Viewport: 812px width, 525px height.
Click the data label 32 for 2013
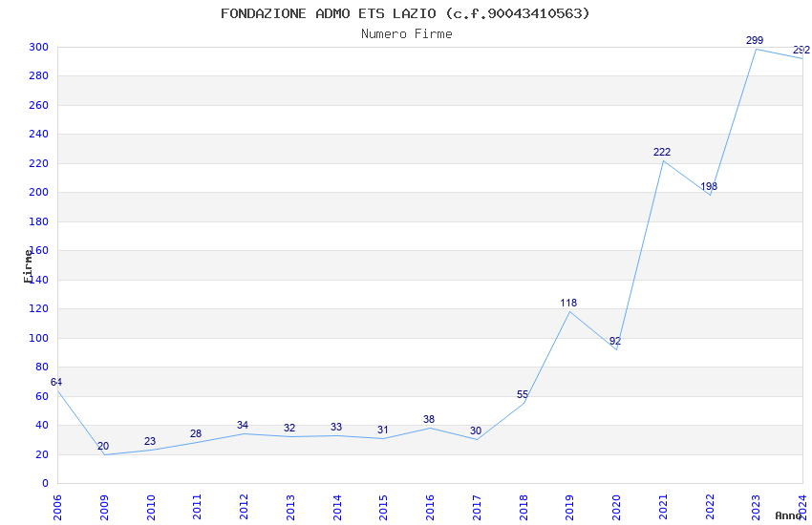[288, 429]
